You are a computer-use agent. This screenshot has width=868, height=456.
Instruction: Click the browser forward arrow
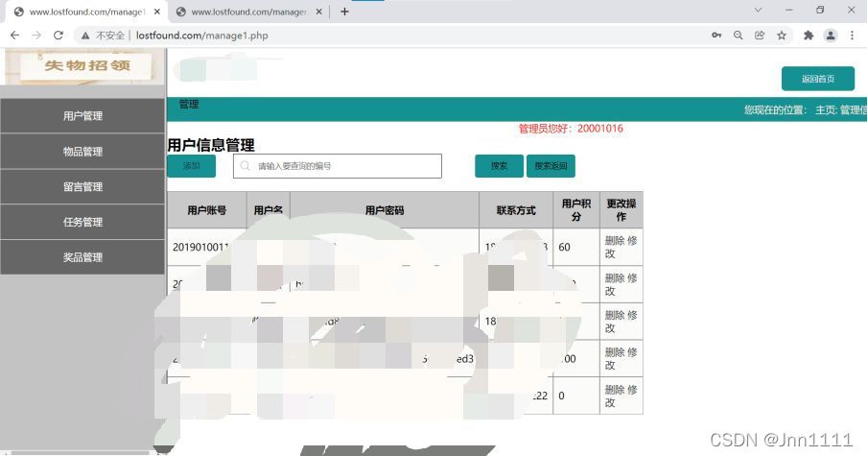click(36, 36)
